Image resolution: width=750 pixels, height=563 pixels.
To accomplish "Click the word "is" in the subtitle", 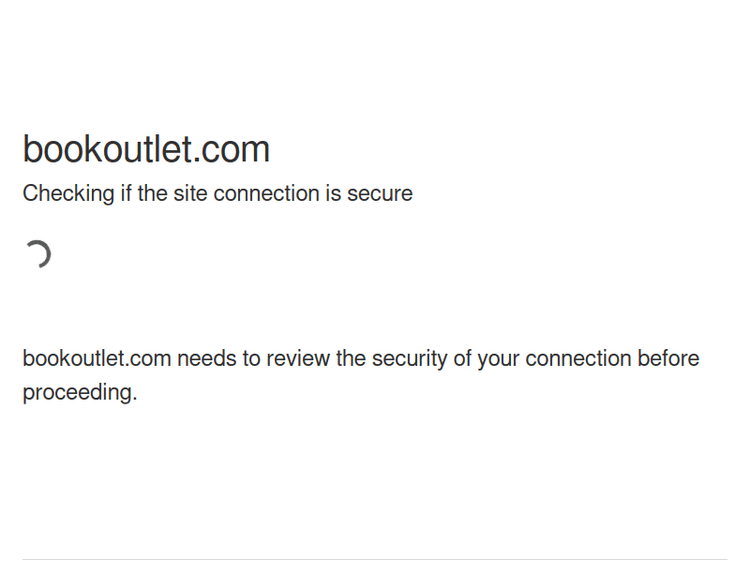I will coord(332,194).
